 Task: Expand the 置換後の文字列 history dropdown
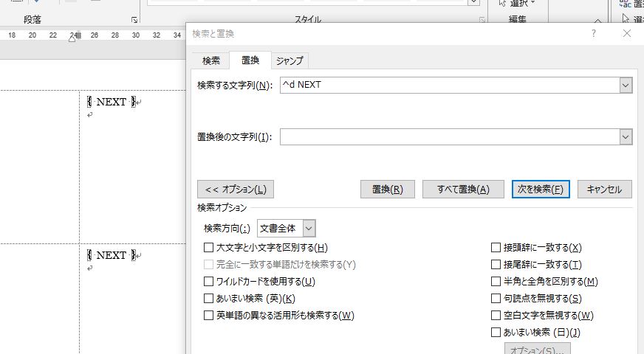pos(626,137)
